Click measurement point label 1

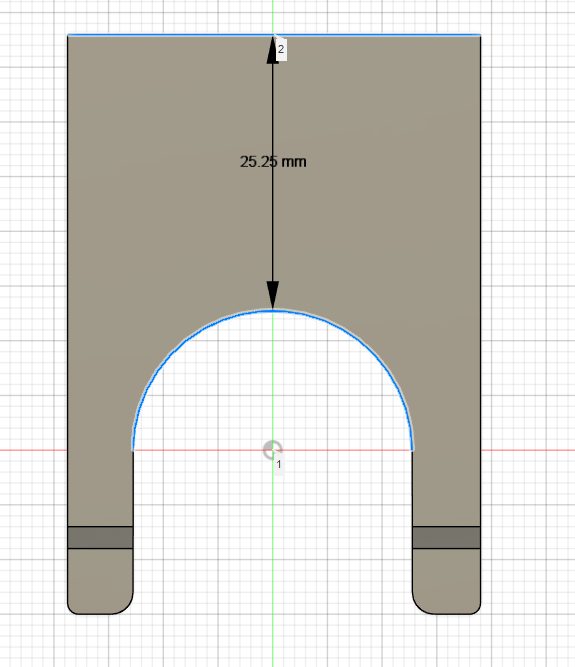point(279,464)
